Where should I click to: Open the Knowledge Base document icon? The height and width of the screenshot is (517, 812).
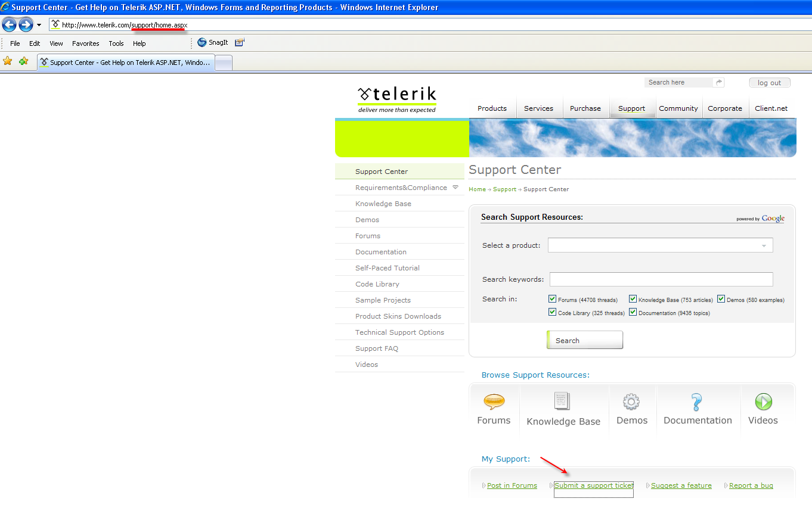[x=562, y=401]
